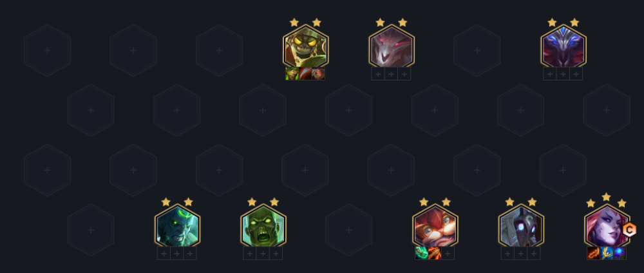
Task: Select the masked Kindred champion
Action: click(521, 226)
